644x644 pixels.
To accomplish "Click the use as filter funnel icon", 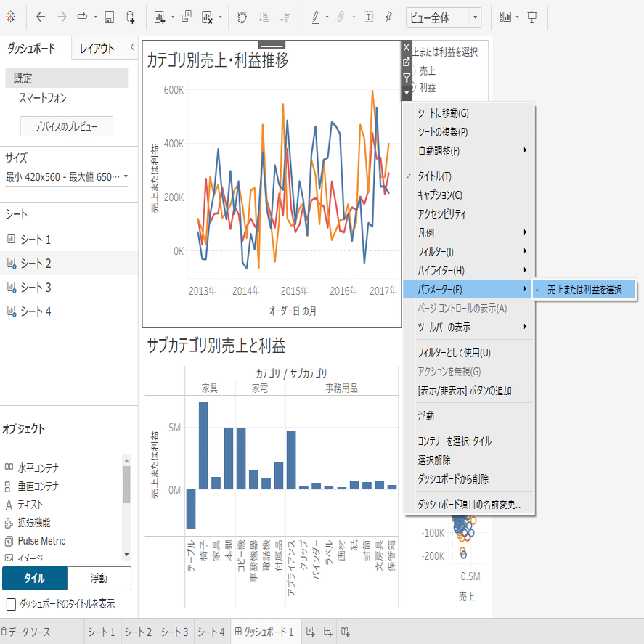I will 406,77.
